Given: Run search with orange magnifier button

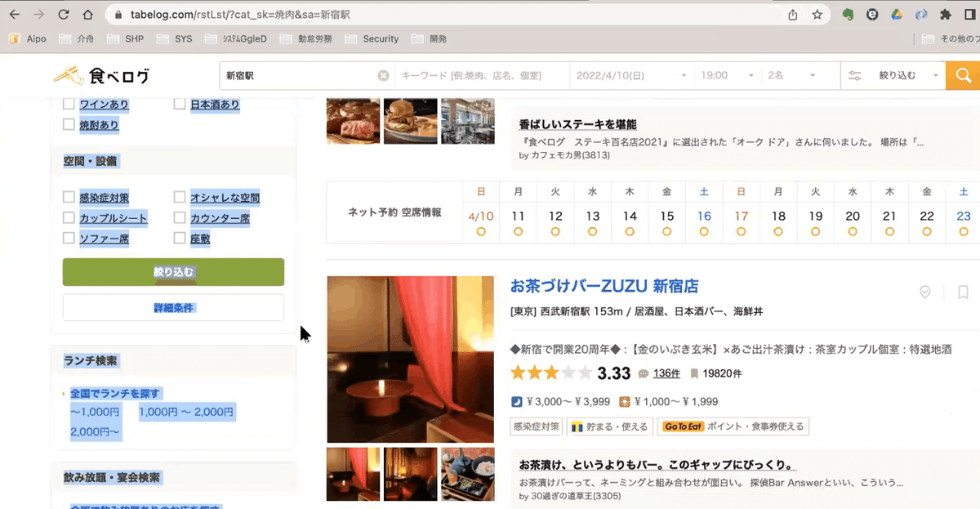Looking at the screenshot, I should [x=963, y=76].
